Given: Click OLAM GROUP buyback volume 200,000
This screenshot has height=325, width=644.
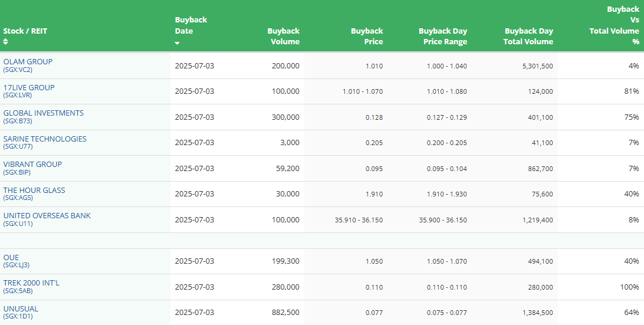Looking at the screenshot, I should tap(285, 65).
